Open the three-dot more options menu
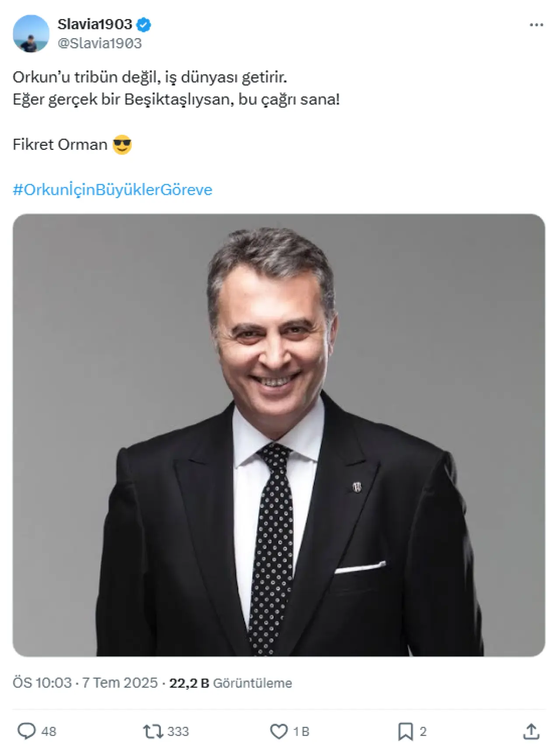The image size is (560, 750). pos(536,25)
